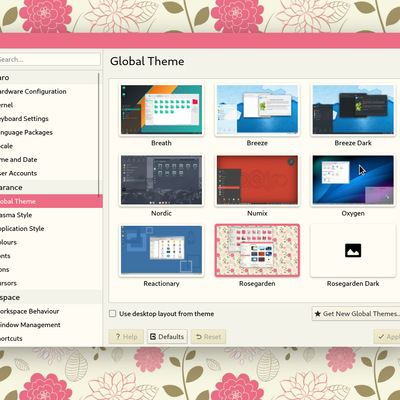
Task: Open Plasma Style in sidebar
Action: point(51,215)
